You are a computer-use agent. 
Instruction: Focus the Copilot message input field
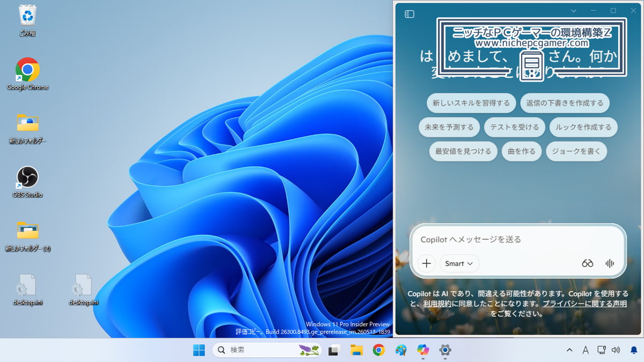coord(518,239)
